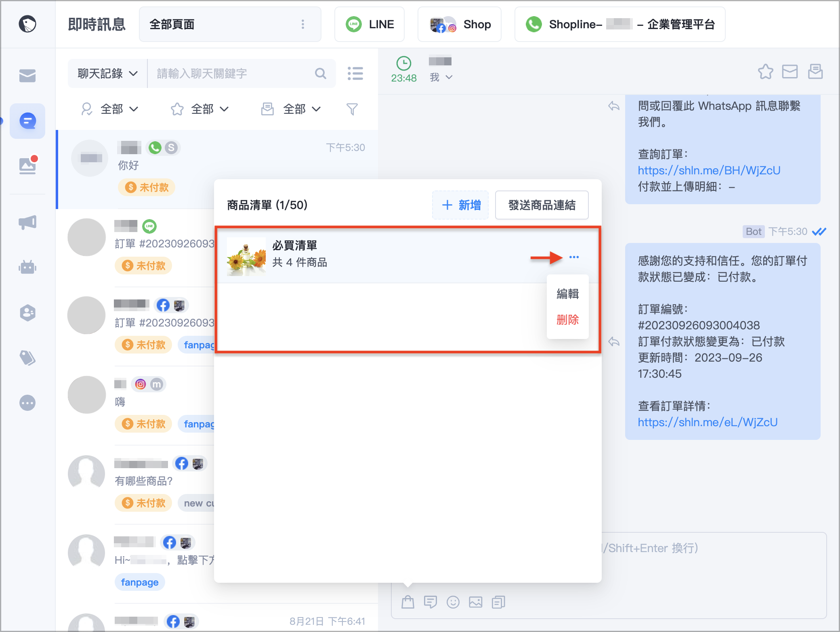
Task: Click 未付款 tag on 你好 conversation
Action: coord(147,187)
